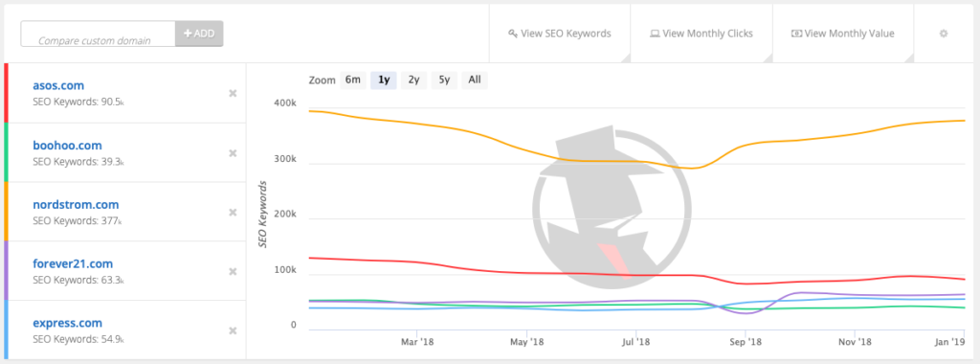This screenshot has width=980, height=364.
Task: Click the 'SEO Keywords: 54.9k' text
Action: (78, 340)
